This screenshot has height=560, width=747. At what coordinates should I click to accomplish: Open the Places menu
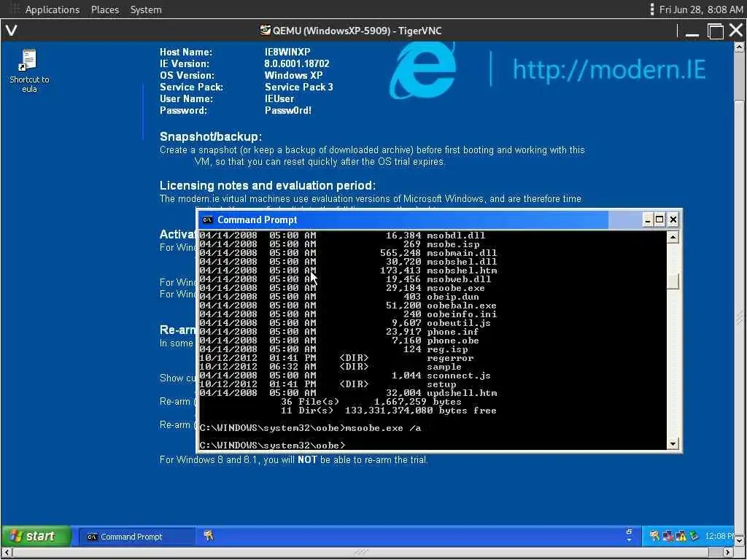pos(105,9)
